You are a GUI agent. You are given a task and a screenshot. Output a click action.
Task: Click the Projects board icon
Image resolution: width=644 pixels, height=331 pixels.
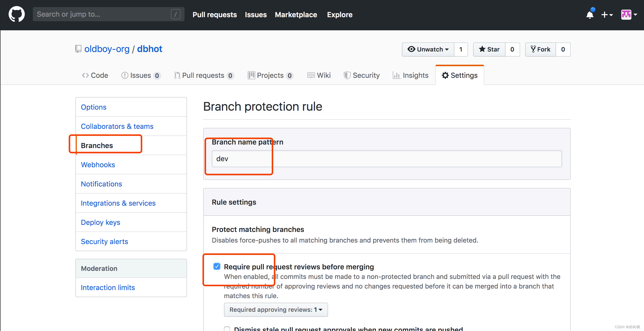(251, 75)
